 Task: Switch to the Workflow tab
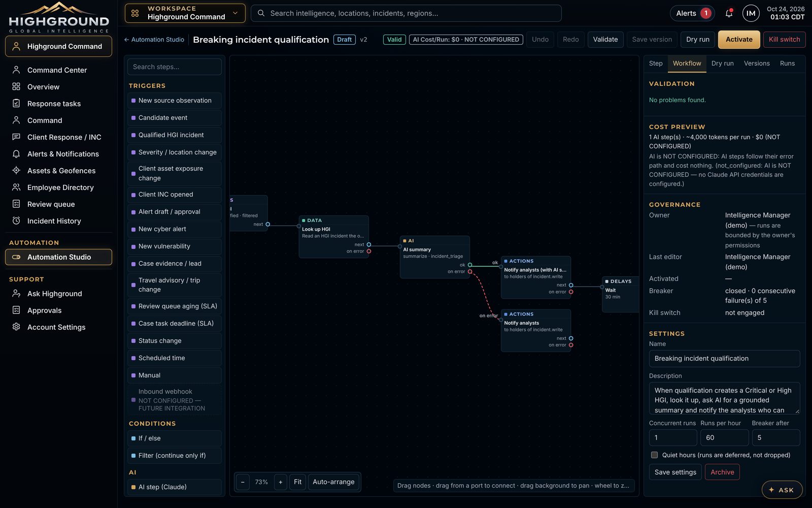click(687, 63)
